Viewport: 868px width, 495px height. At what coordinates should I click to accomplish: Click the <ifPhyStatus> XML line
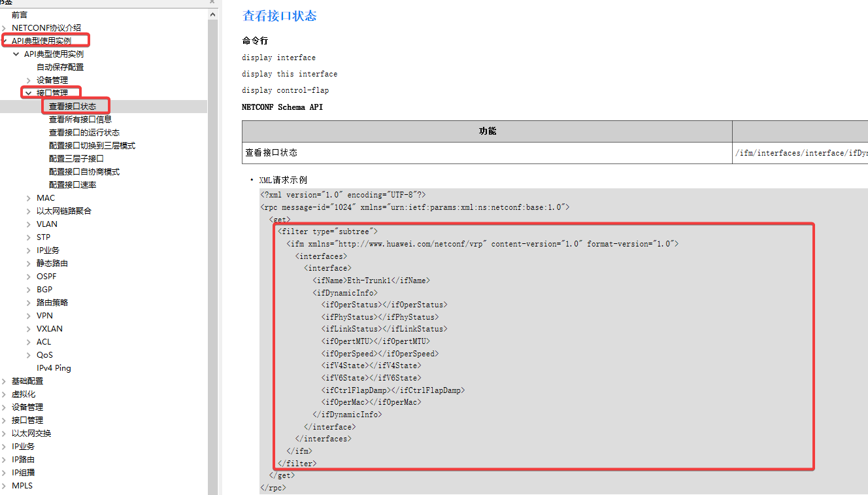click(380, 317)
